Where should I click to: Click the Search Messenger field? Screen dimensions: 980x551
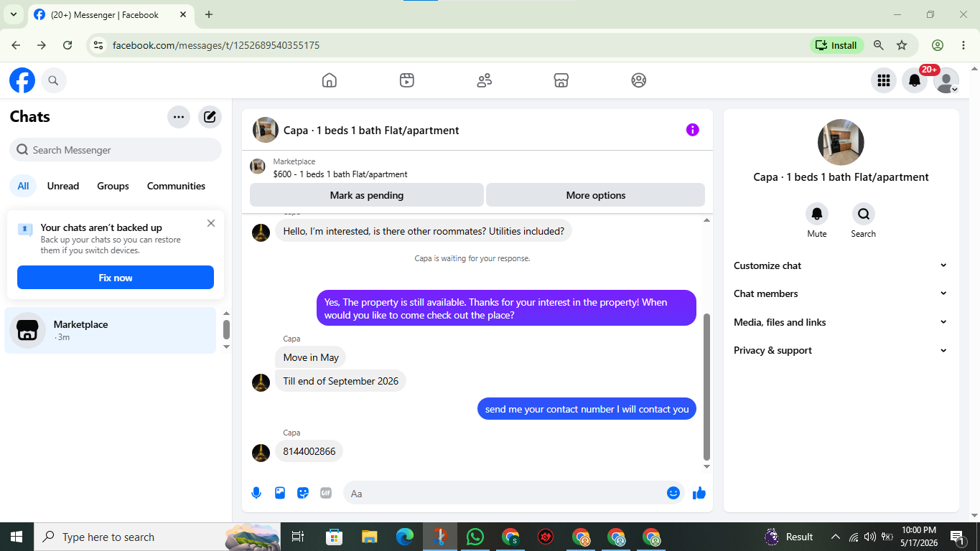click(116, 150)
